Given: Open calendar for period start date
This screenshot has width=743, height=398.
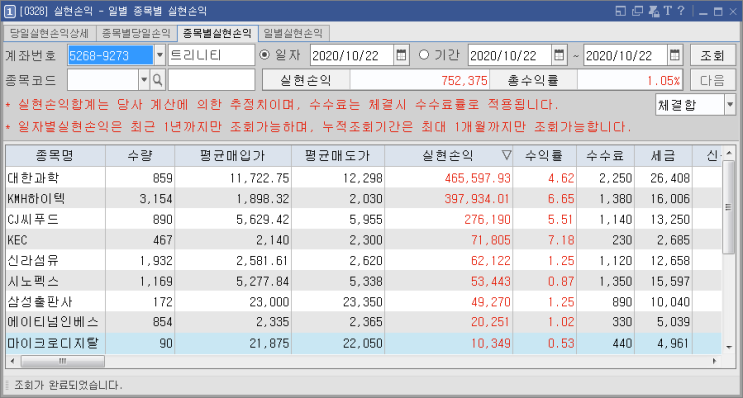Looking at the screenshot, I should click(x=559, y=55).
